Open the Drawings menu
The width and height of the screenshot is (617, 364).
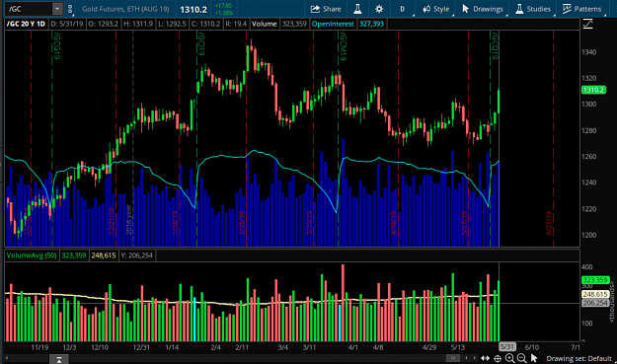(483, 9)
